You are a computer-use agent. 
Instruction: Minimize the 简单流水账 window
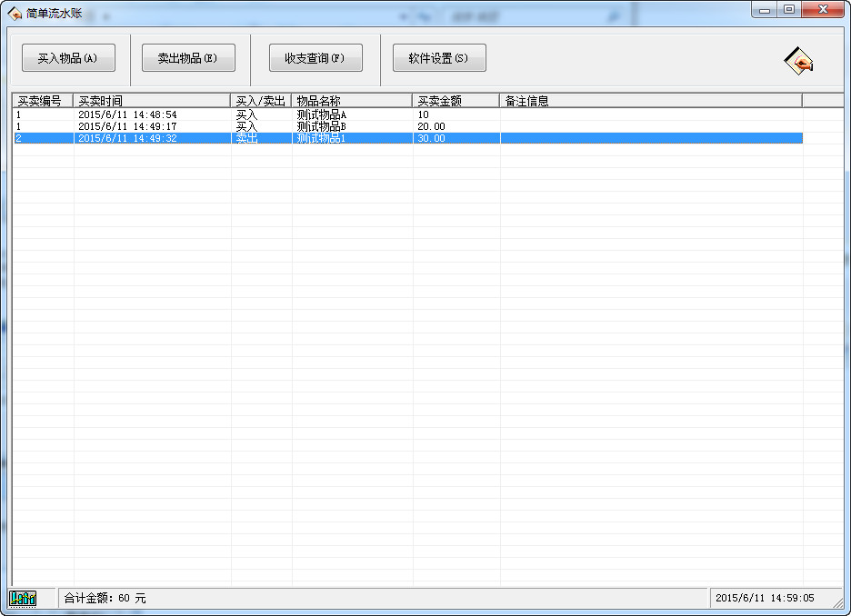click(765, 10)
